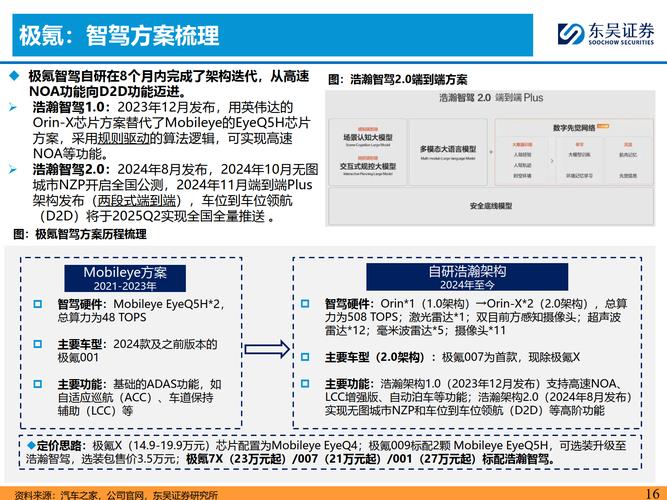Click the 交互式规控大模型 box in the diagram
The height and width of the screenshot is (500, 667).
[368, 166]
